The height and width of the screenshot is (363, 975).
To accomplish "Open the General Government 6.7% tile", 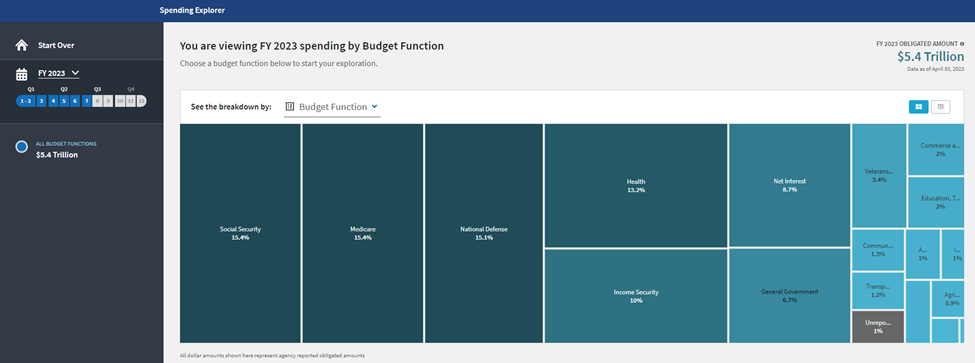I will click(x=790, y=296).
